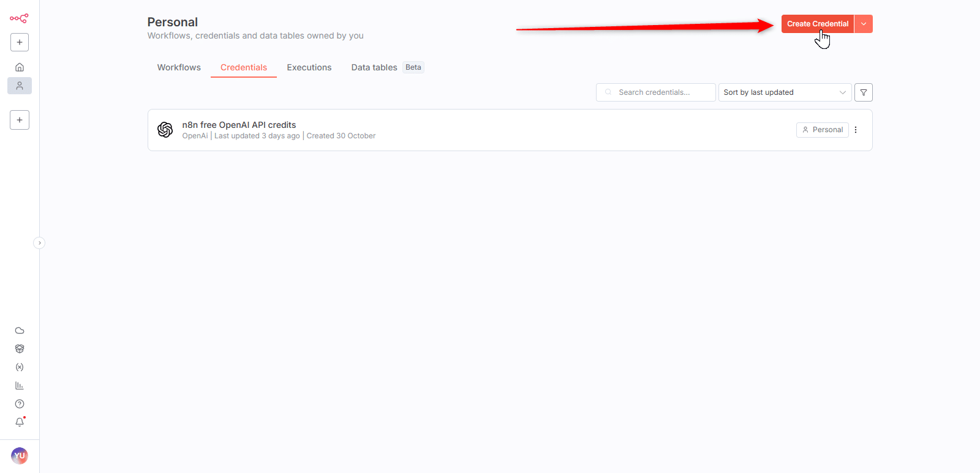Go to the home Overview icon

point(20,67)
